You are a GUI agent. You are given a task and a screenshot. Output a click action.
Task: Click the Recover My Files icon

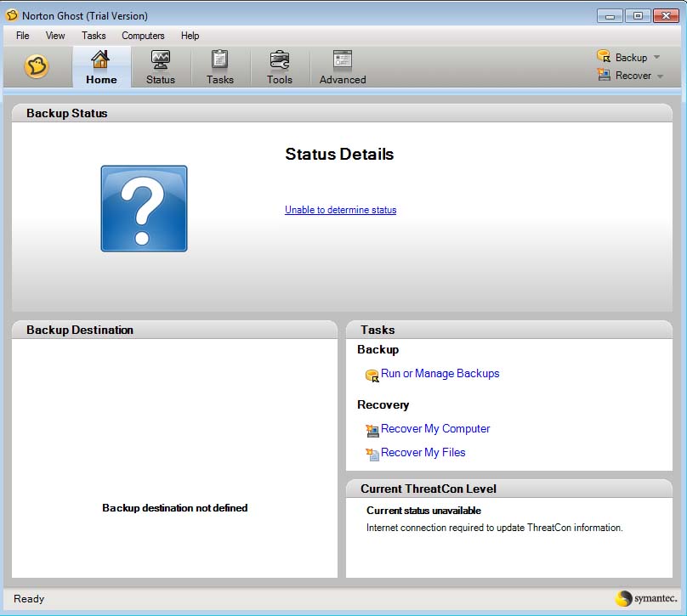pos(372,454)
